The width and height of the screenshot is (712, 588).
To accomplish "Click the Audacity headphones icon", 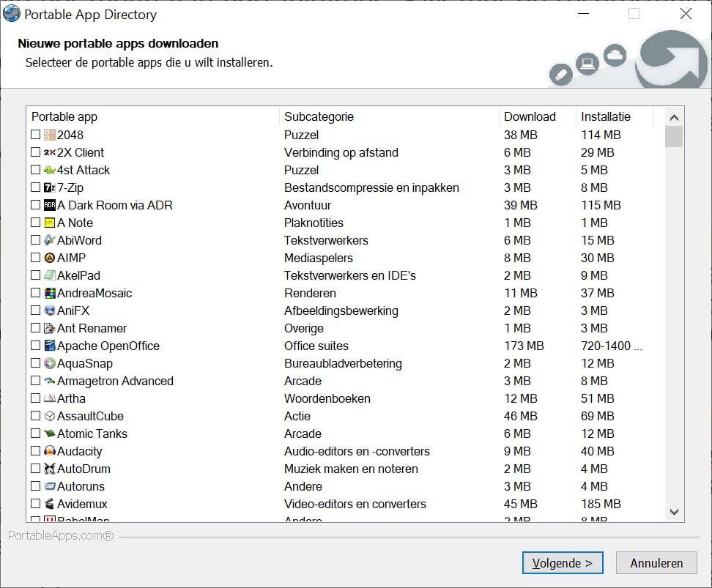I will click(50, 451).
